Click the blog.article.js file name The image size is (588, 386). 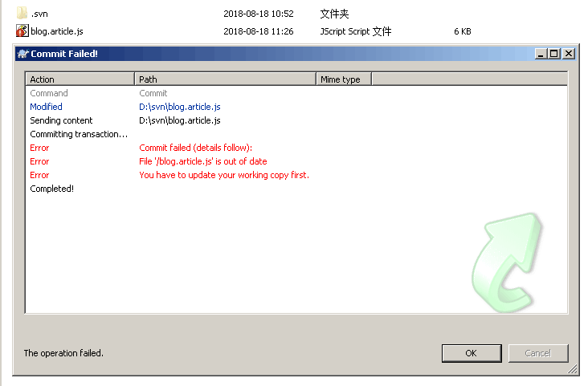[x=57, y=31]
